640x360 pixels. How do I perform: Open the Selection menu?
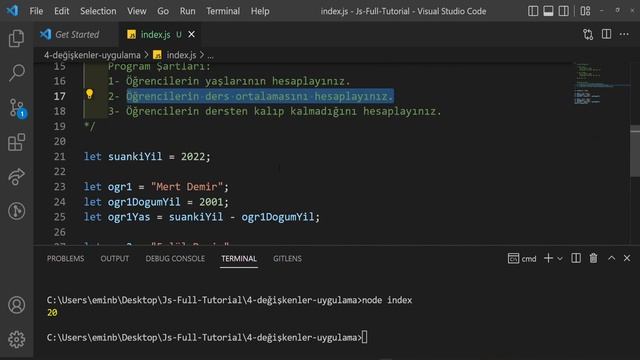click(x=98, y=11)
